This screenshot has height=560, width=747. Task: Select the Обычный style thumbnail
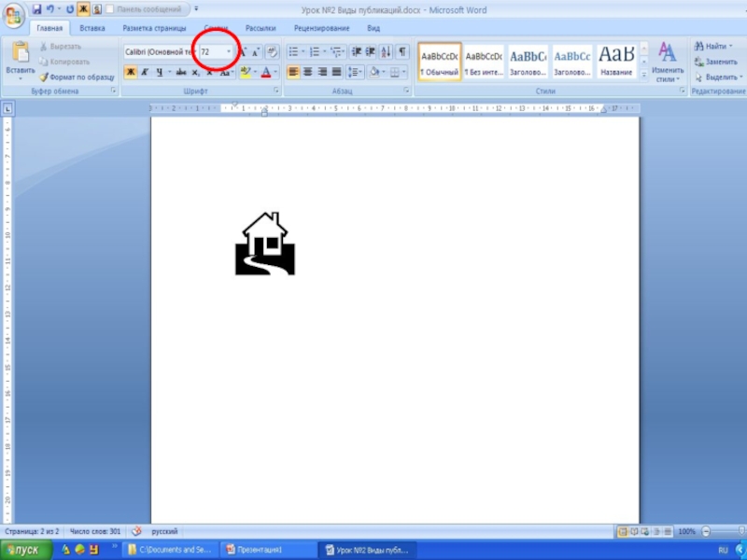coord(439,62)
